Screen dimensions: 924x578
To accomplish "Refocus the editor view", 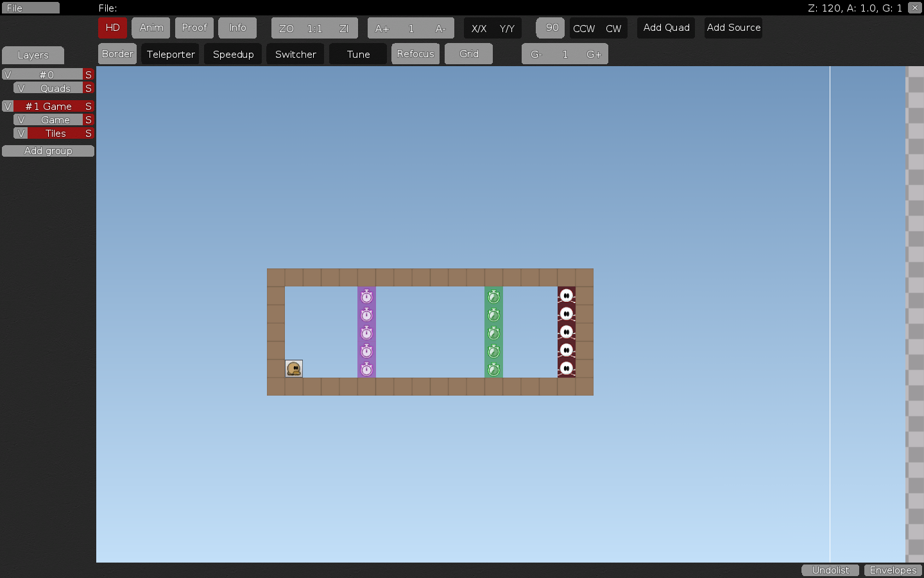I will click(x=415, y=54).
